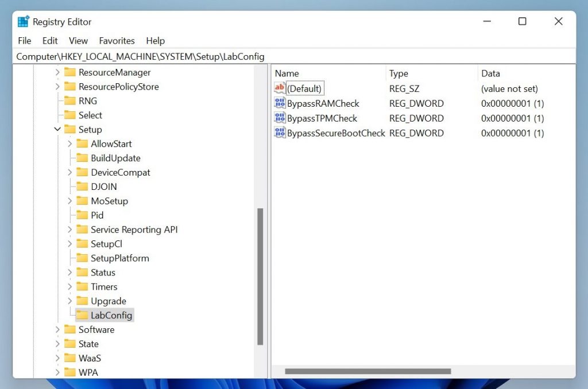Expand the Software key chevron

coord(57,329)
